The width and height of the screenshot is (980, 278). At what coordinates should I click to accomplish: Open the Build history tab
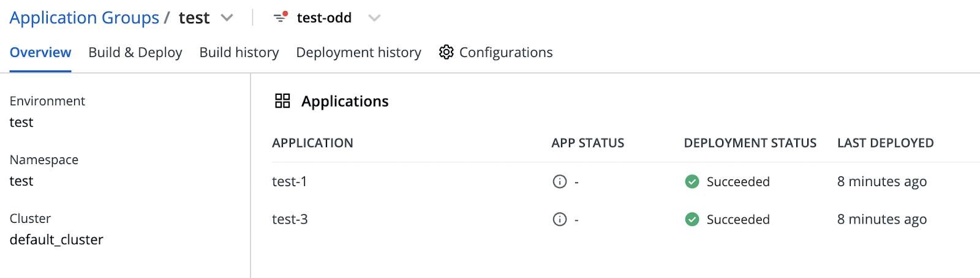[239, 53]
